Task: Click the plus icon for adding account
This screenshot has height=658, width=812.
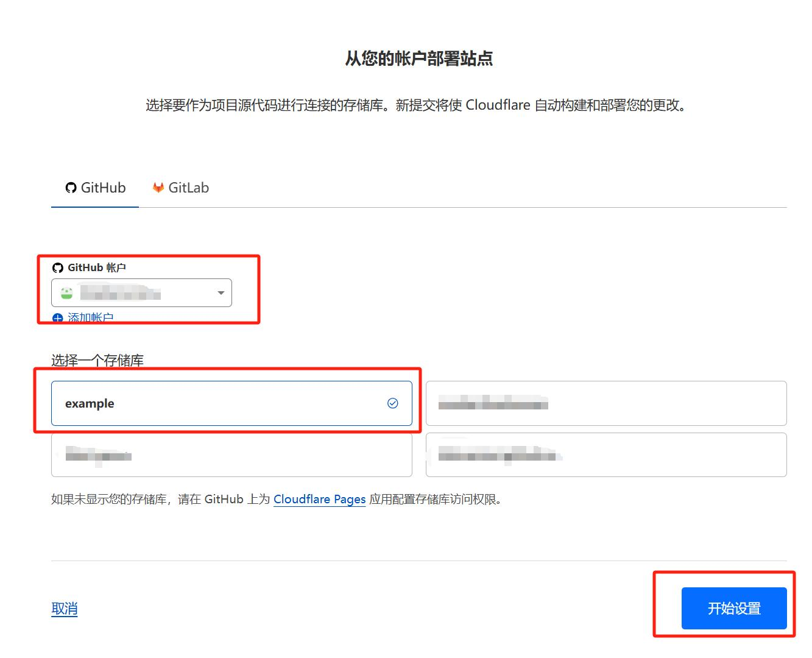Action: [x=58, y=318]
